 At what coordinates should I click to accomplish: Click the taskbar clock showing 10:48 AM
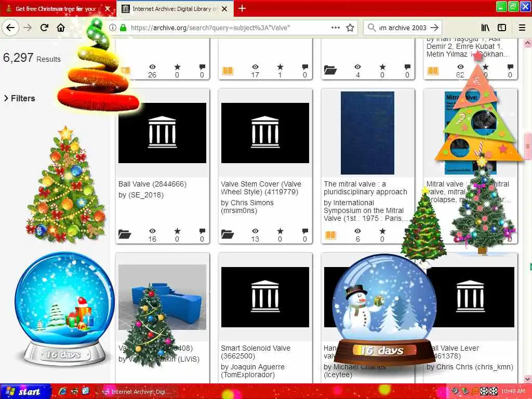point(513,392)
